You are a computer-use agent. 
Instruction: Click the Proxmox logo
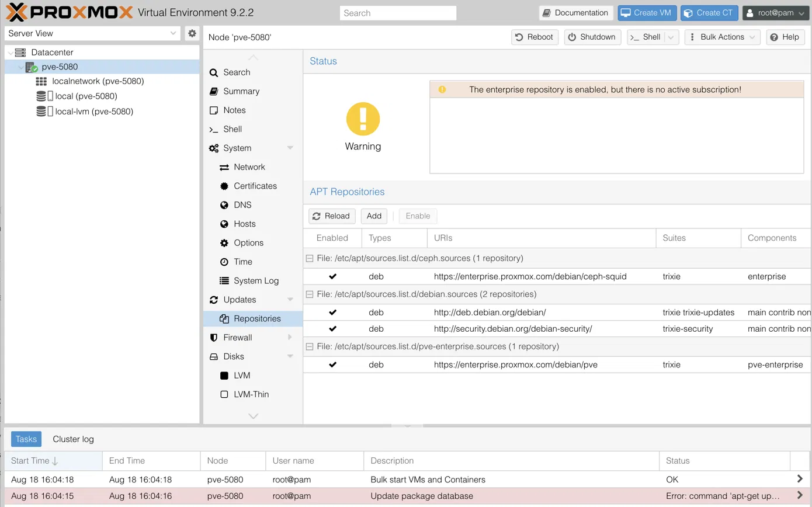[68, 12]
